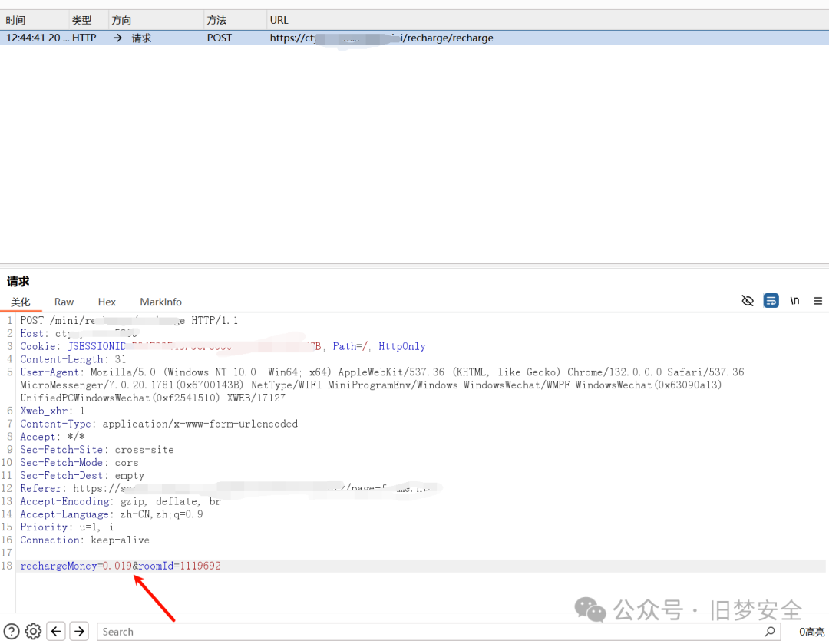Viewport: 829px width, 644px height.
Task: Open the help question mark icon
Action: point(12,631)
